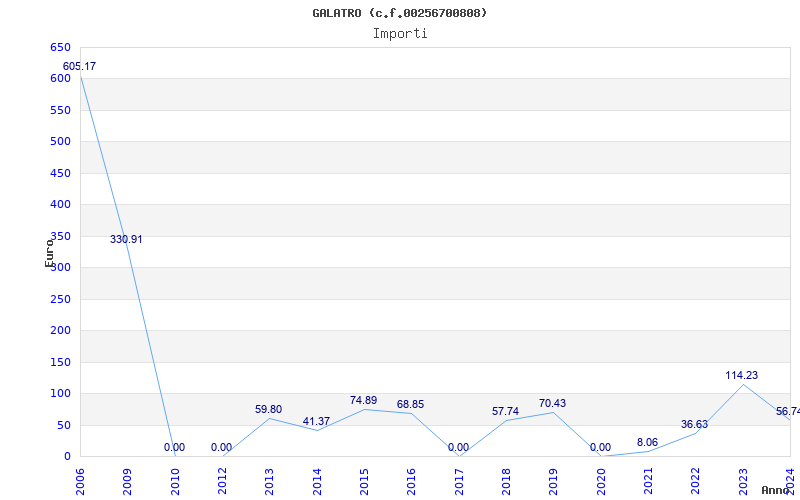Click the 0.00 label above 2010

tap(174, 447)
